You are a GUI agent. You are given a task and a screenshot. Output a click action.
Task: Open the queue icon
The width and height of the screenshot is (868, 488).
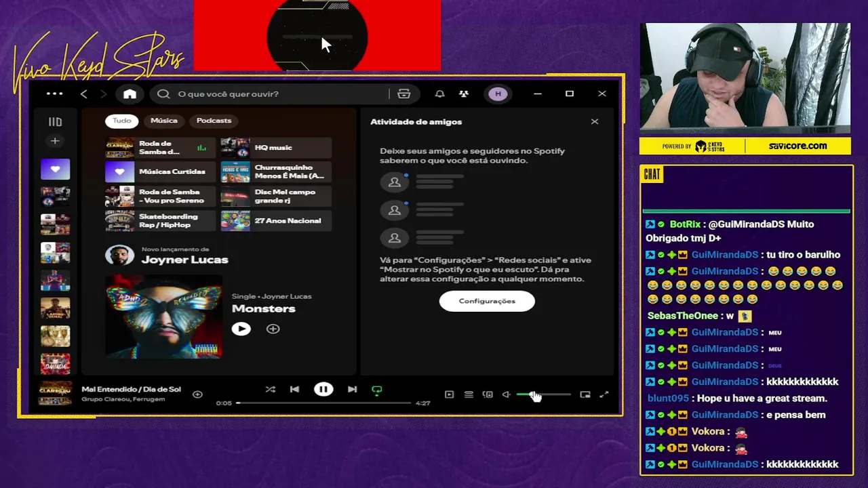(469, 394)
